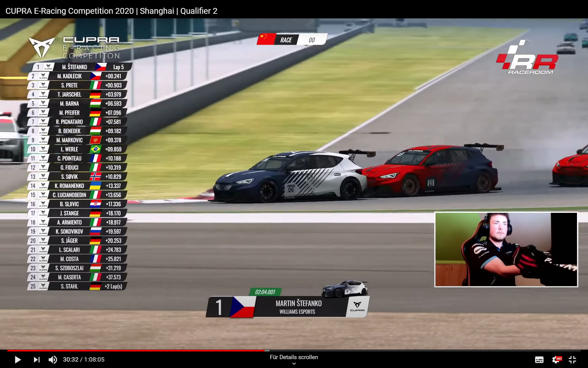Image resolution: width=588 pixels, height=368 pixels.
Task: Click the CUPRA icon beside position 1
Action: point(48,67)
